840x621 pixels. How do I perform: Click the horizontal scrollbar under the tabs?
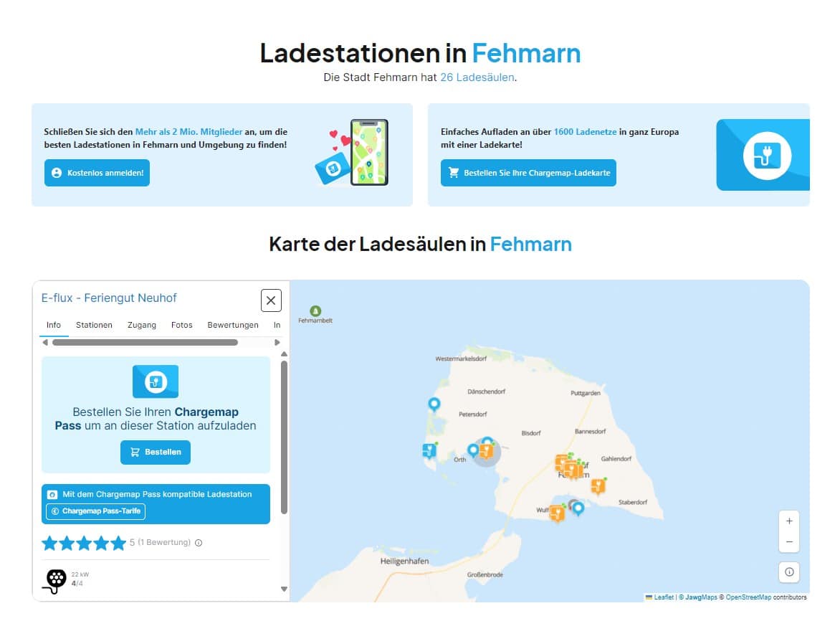145,343
